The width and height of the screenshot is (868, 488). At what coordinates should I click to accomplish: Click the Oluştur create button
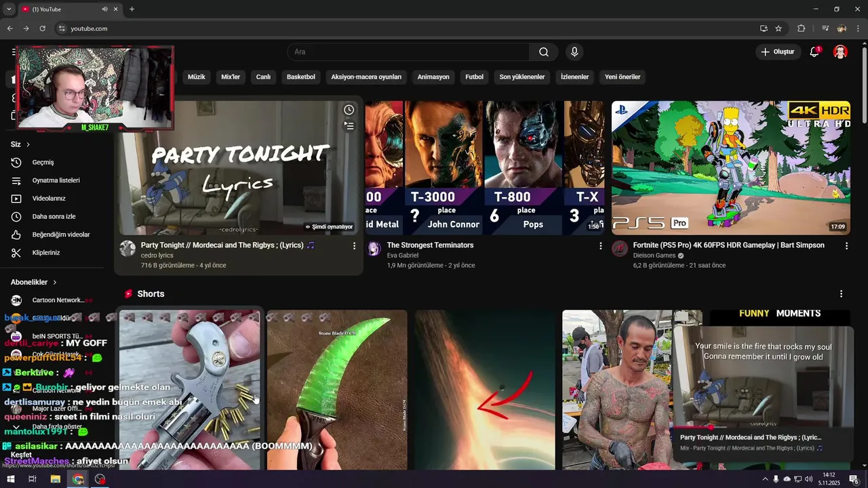coord(777,52)
